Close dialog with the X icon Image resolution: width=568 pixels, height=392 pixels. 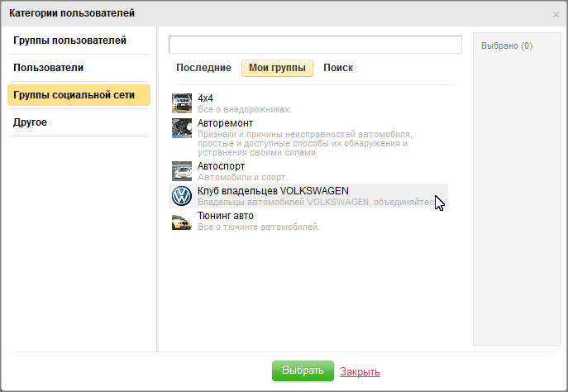click(556, 14)
